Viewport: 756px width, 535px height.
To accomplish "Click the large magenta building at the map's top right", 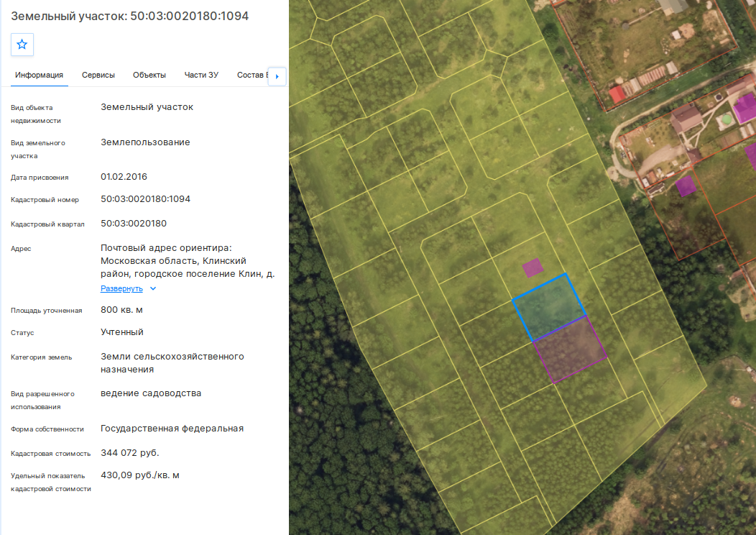I will click(x=745, y=108).
